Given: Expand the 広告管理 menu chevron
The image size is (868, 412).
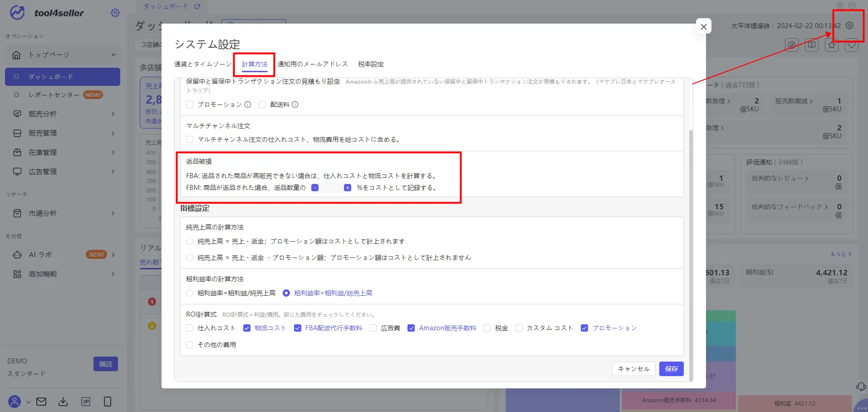Looking at the screenshot, I should click(x=113, y=172).
